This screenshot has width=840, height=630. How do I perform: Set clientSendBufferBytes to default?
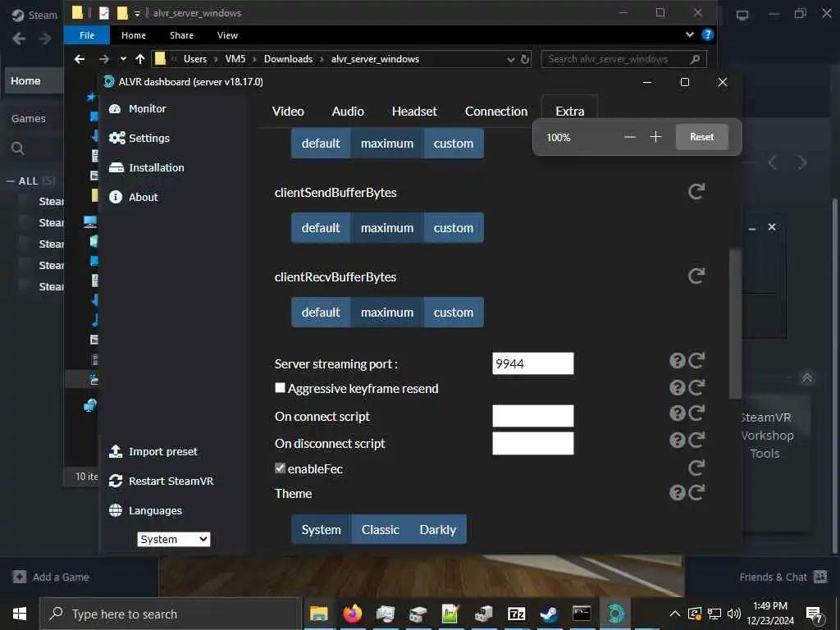(x=321, y=228)
